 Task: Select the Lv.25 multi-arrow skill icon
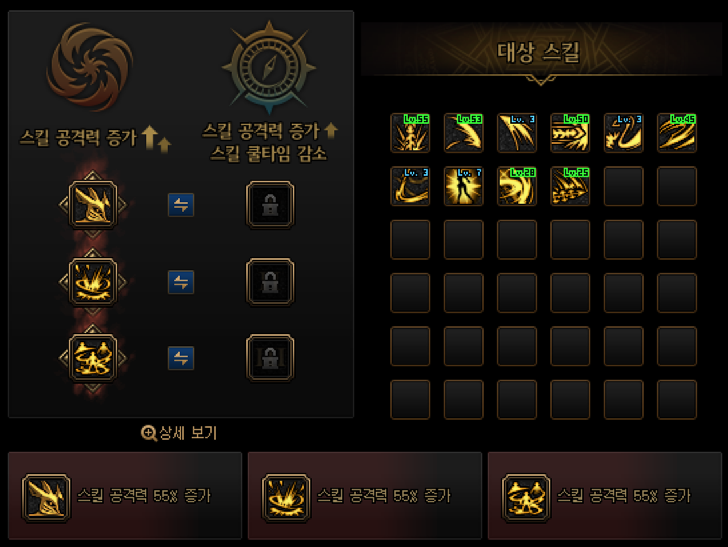tap(570, 186)
